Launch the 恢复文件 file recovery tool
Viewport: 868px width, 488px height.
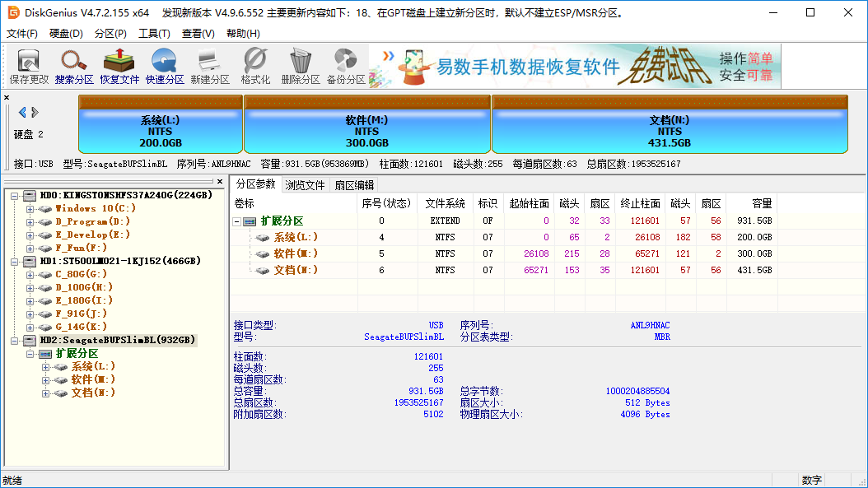coord(119,67)
